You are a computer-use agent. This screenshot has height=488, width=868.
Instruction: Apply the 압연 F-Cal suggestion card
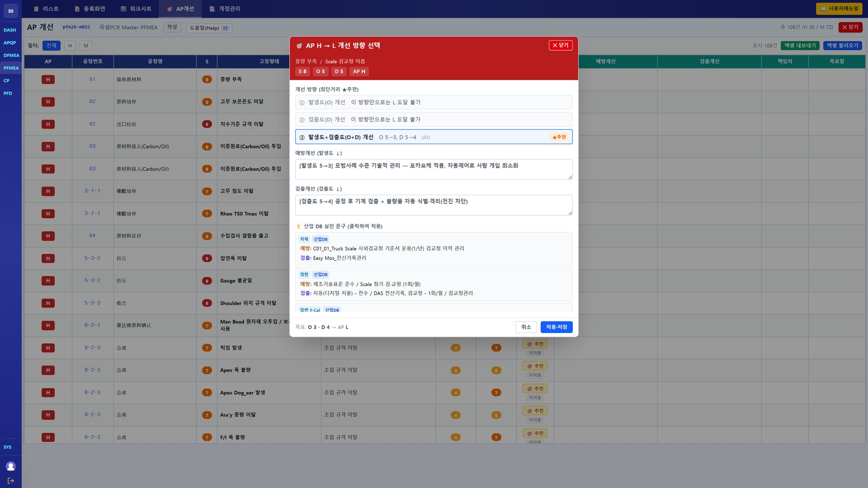tap(434, 309)
